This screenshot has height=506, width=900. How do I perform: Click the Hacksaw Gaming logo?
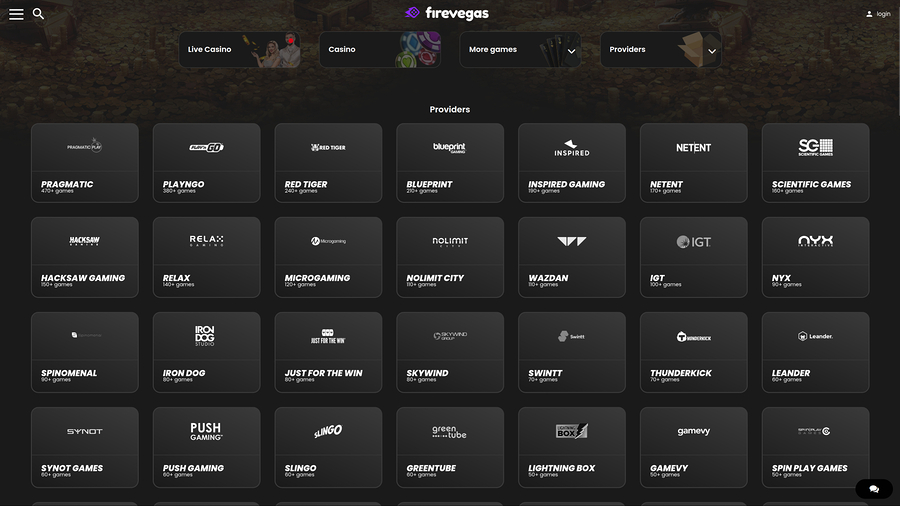coord(84,241)
